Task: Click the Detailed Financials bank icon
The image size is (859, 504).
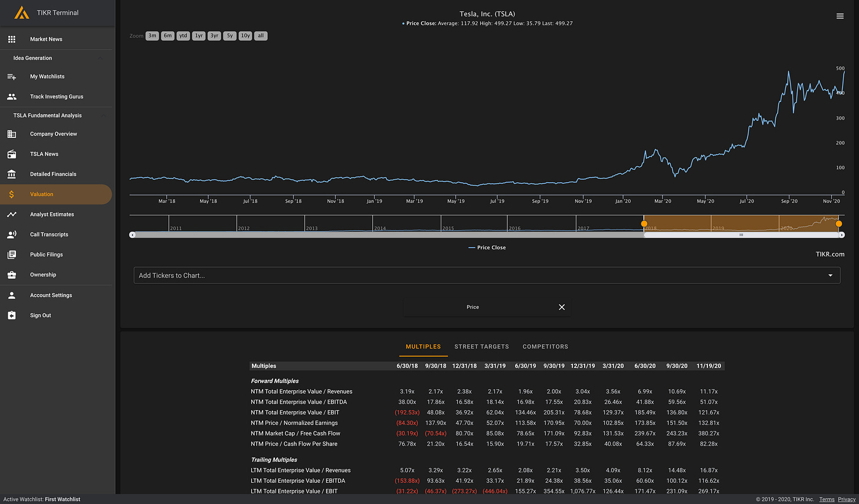Action: pos(12,174)
